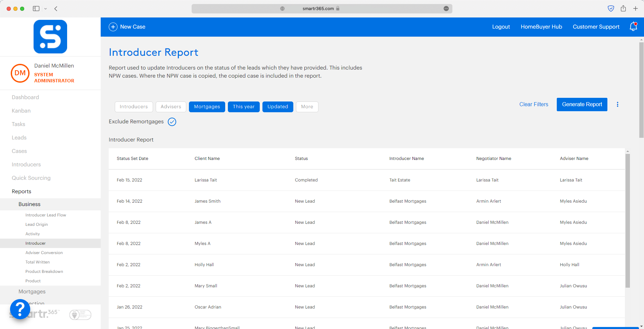The height and width of the screenshot is (329, 644).
Task: Click the New Case label
Action: 133,27
